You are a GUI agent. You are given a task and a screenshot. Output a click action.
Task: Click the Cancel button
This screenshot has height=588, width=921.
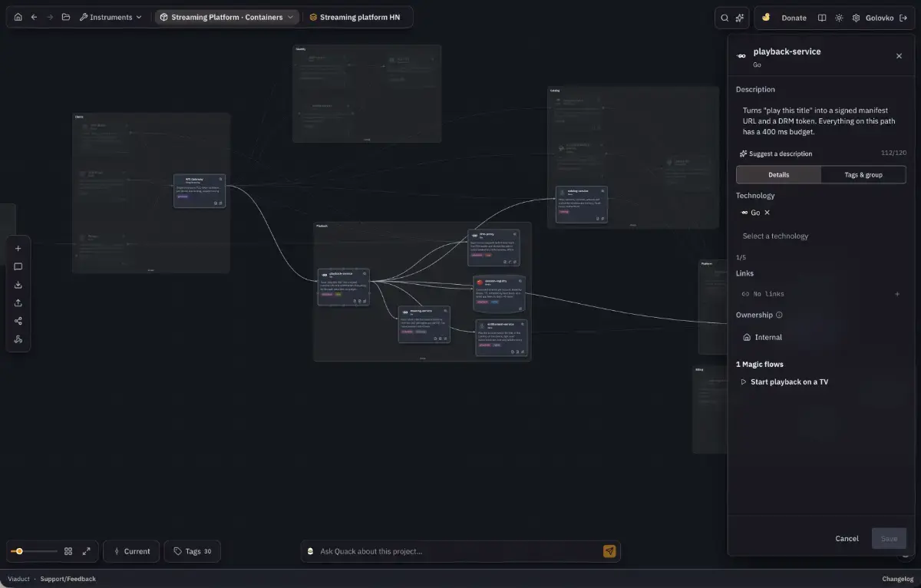tap(847, 538)
